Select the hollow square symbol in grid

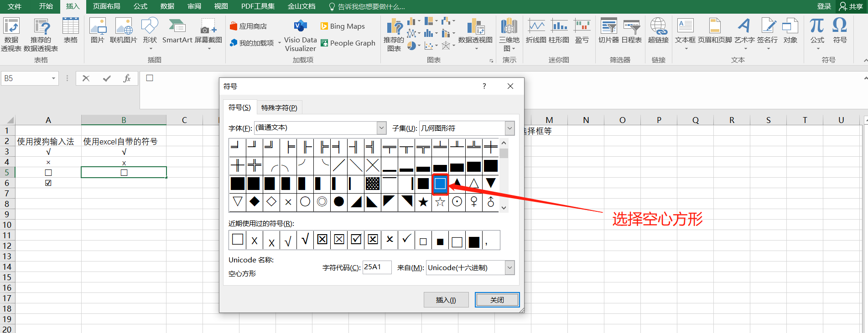tap(440, 184)
